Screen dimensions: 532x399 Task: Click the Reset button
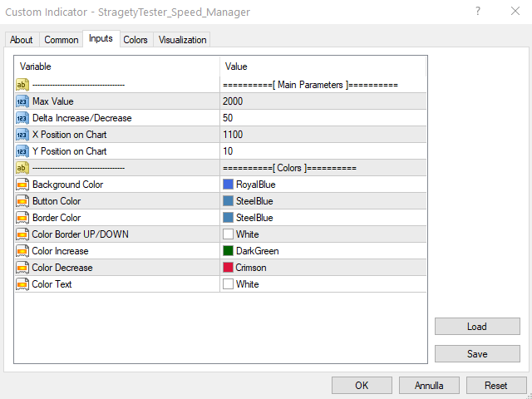tap(496, 386)
